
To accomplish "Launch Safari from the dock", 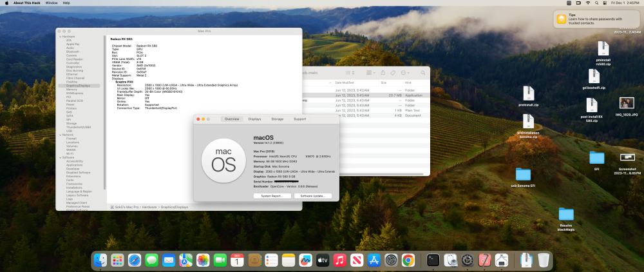I will click(135, 260).
